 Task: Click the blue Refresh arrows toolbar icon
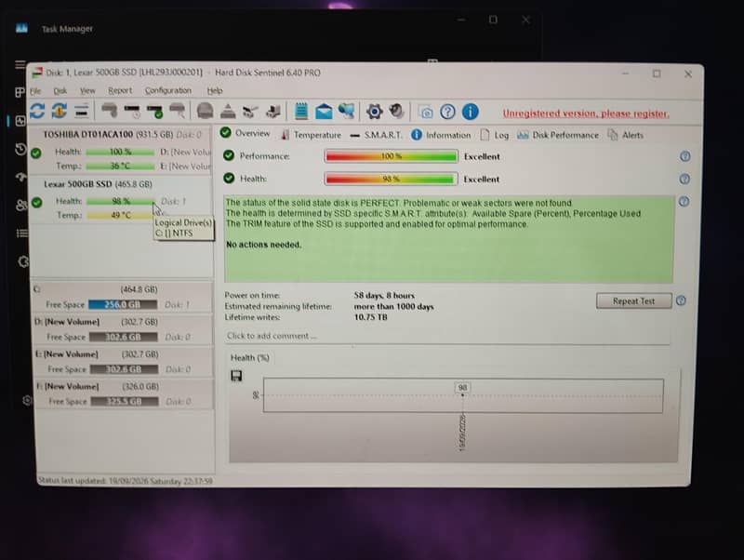tap(37, 111)
